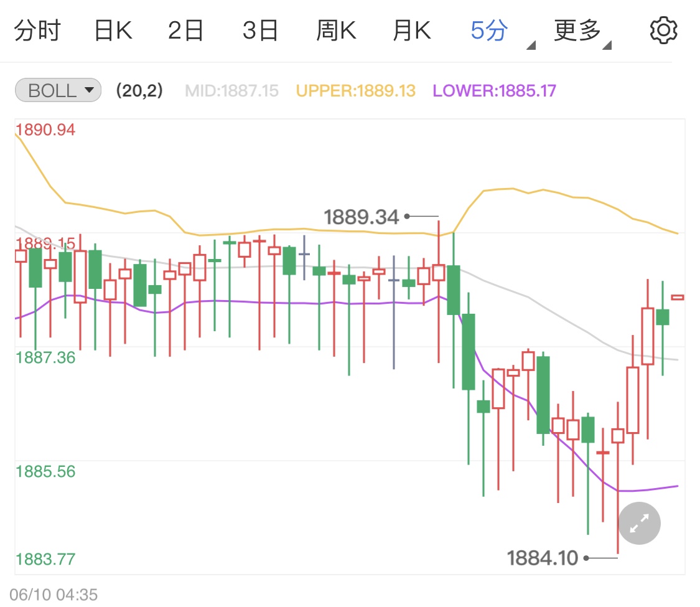Switch chart to 2日 view
This screenshot has height=607, width=700.
click(x=185, y=31)
